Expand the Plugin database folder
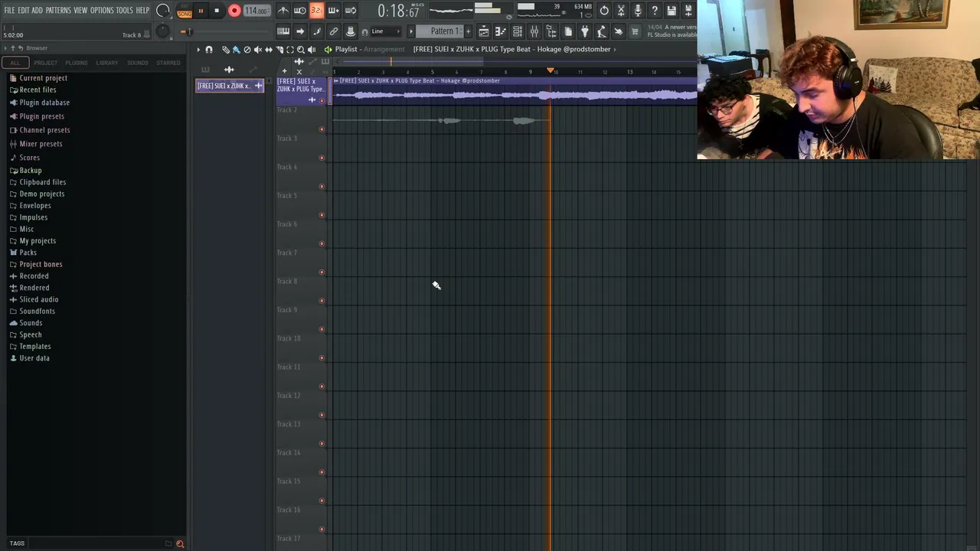Viewport: 980px width, 551px height. point(44,103)
